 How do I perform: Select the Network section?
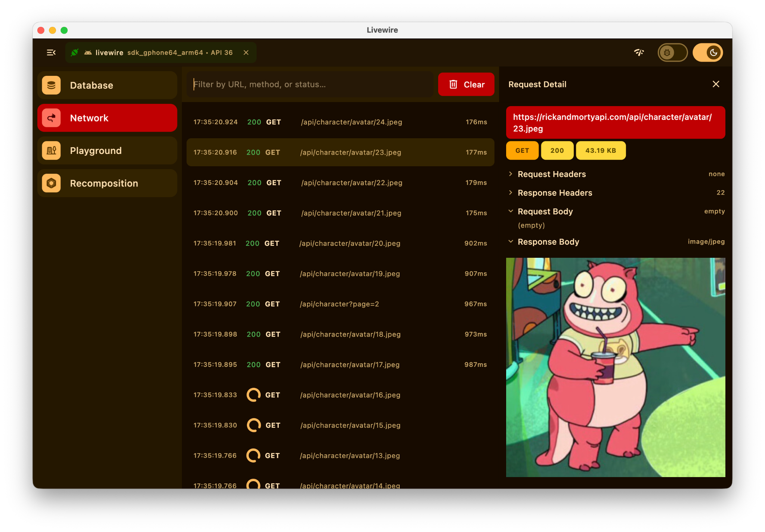point(107,118)
